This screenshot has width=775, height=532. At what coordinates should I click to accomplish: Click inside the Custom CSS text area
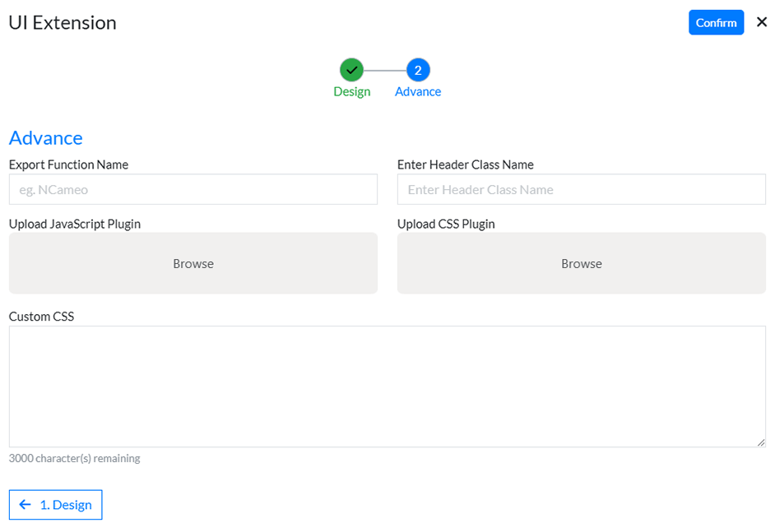387,386
